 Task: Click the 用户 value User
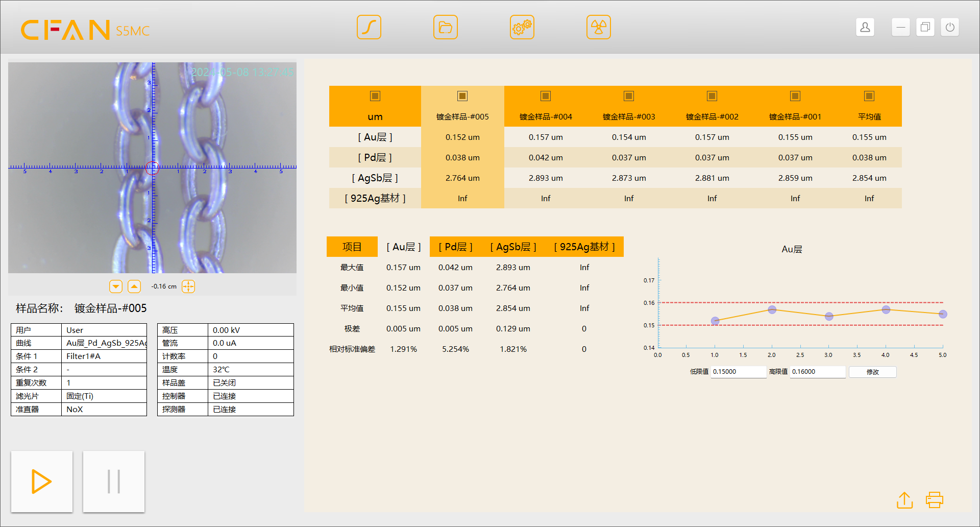(x=104, y=330)
